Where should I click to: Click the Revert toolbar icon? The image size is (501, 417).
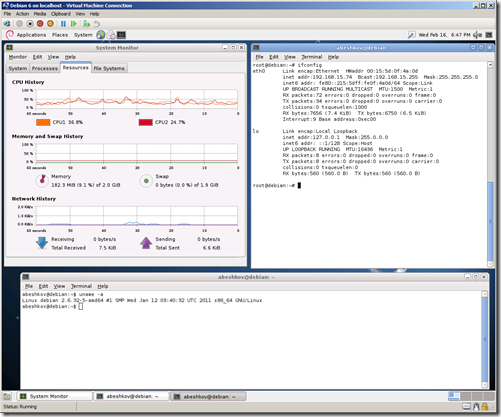pyautogui.click(x=97, y=24)
